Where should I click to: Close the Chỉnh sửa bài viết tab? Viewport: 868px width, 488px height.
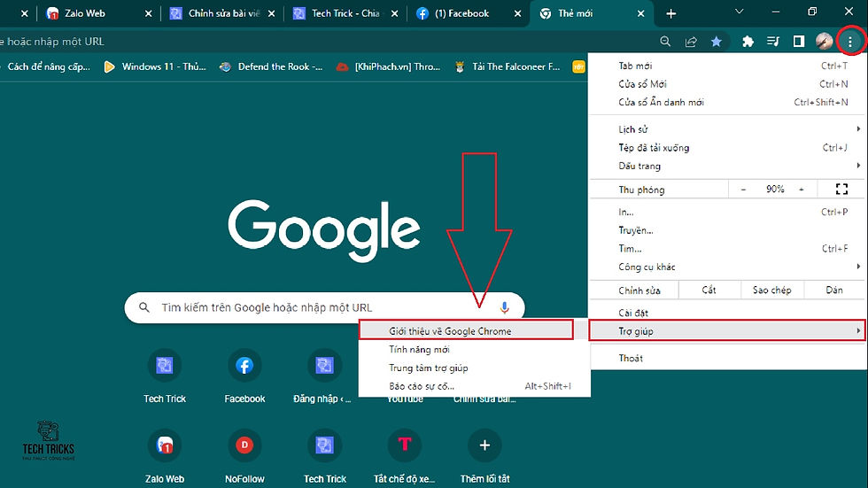point(271,13)
